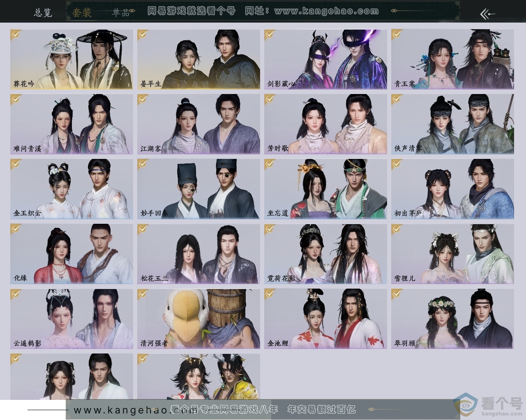This screenshot has height=420, width=526.
Task: Toggle the checkmark on 芳时歇 outfit
Action: click(270, 100)
